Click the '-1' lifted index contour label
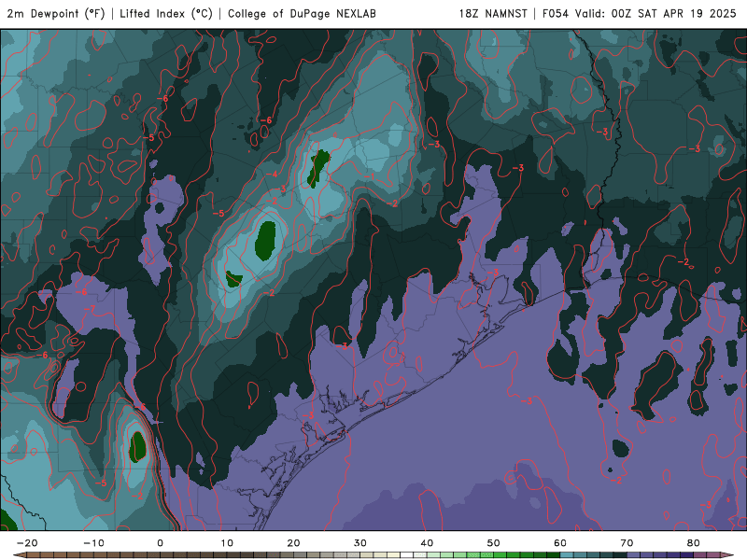 (x=369, y=176)
